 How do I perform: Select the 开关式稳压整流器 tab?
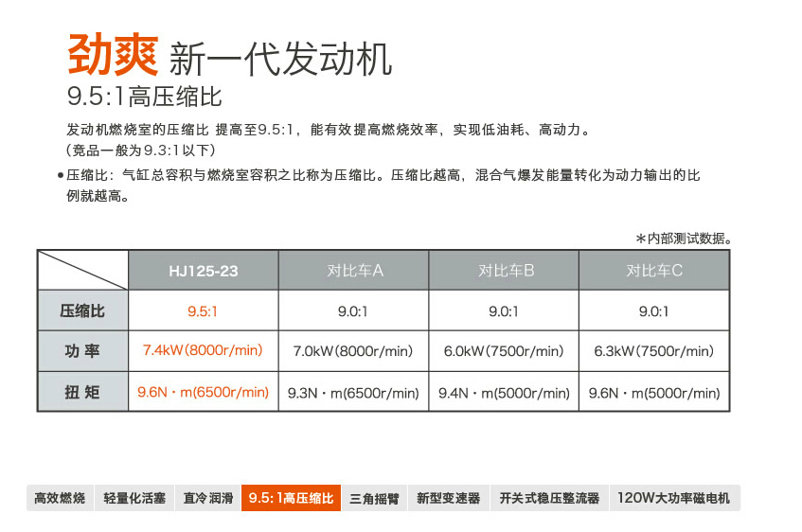click(x=549, y=498)
